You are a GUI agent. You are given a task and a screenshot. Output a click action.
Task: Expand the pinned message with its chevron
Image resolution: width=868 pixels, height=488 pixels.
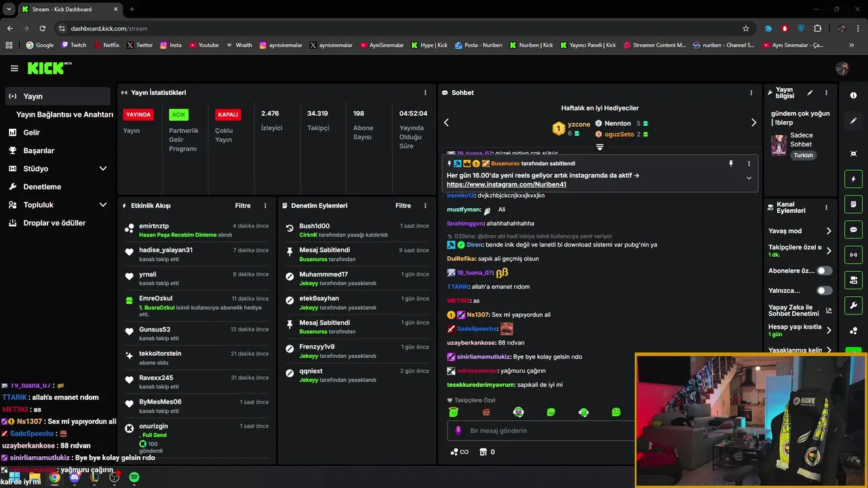point(749,178)
